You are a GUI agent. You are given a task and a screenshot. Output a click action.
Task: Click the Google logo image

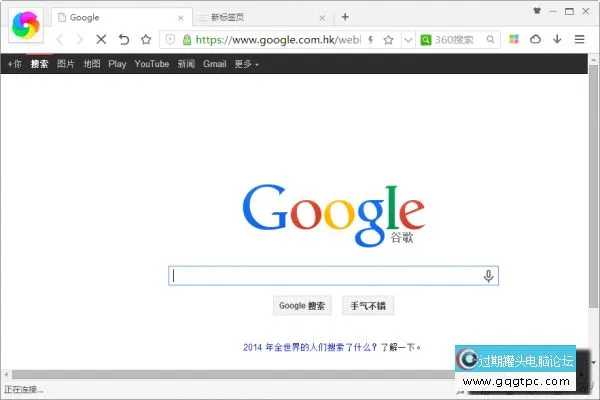pyautogui.click(x=334, y=215)
